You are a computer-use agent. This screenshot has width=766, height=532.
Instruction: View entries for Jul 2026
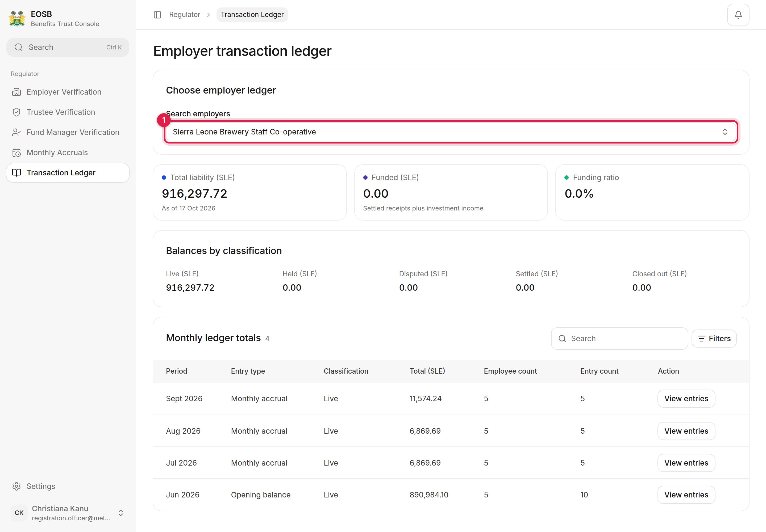686,463
